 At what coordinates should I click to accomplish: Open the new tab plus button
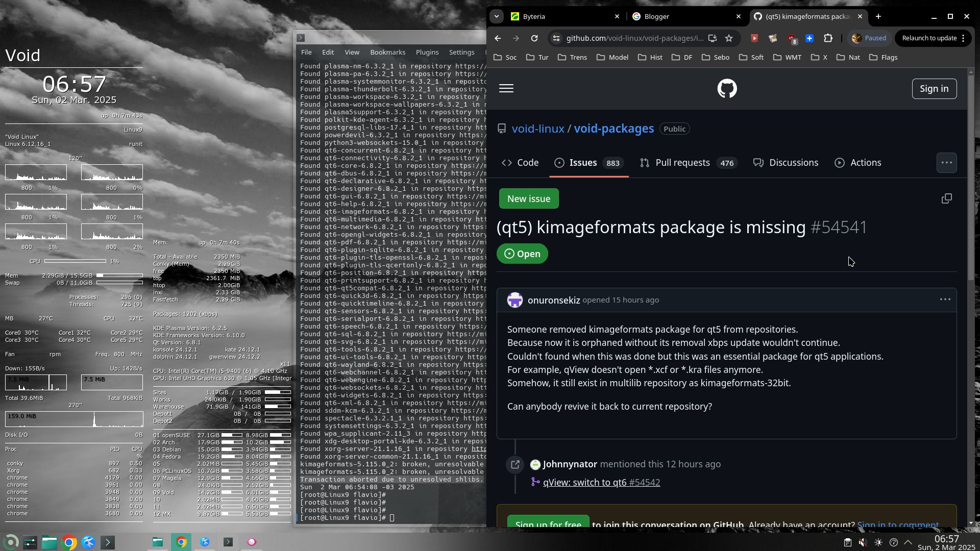pyautogui.click(x=878, y=16)
